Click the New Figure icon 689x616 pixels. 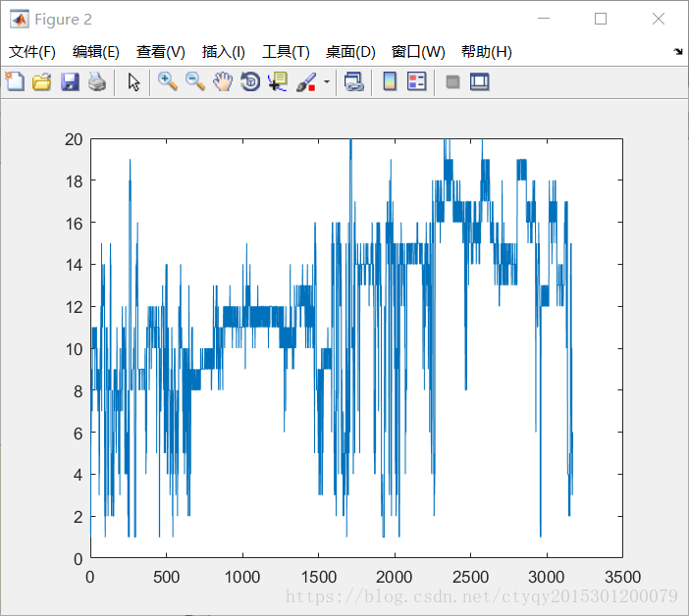tap(15, 81)
